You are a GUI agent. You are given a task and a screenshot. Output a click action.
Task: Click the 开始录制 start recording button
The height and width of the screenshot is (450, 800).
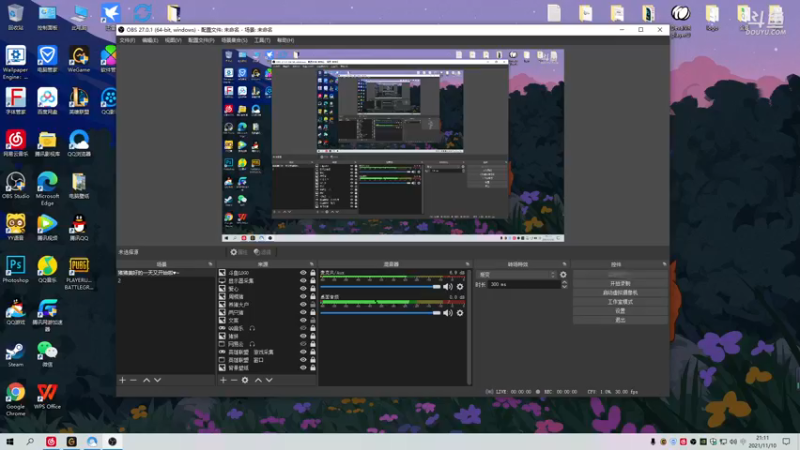coord(620,284)
